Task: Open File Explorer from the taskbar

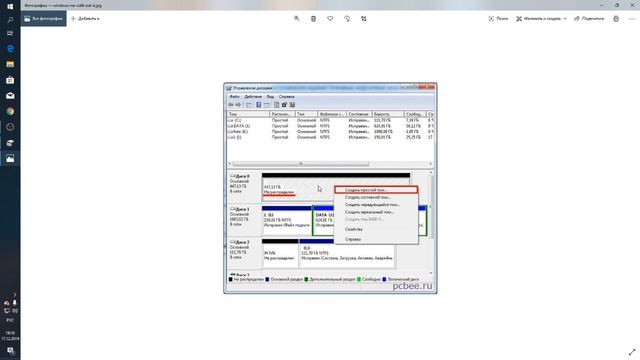Action: click(10, 64)
